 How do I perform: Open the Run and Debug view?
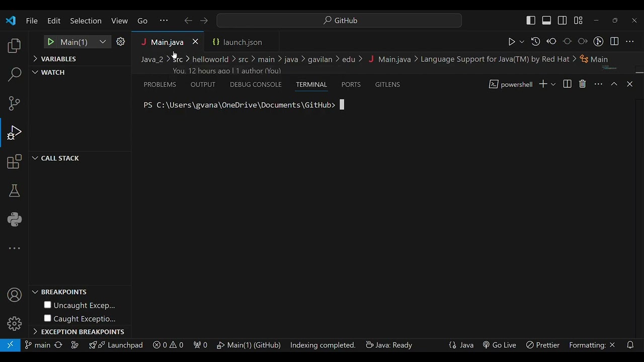pos(14,133)
